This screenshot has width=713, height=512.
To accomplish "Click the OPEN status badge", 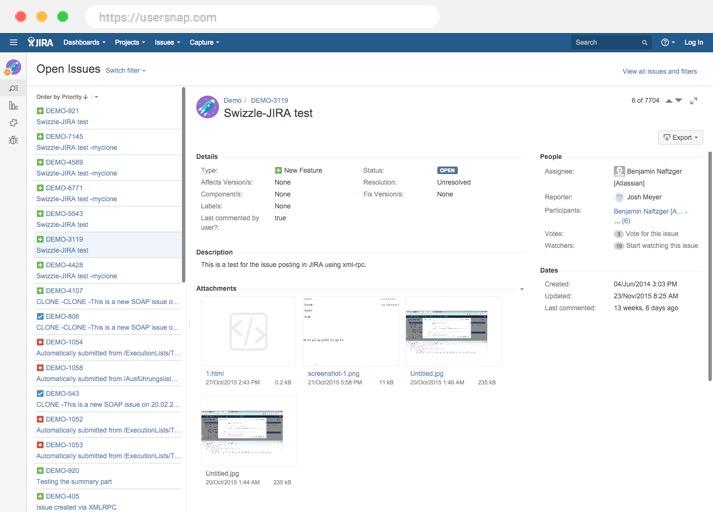I will point(447,171).
